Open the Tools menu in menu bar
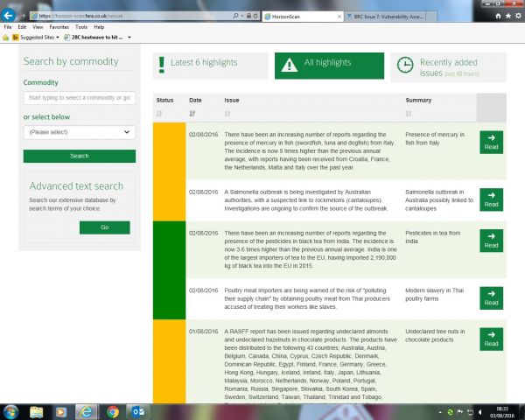525x420 pixels. (x=80, y=27)
